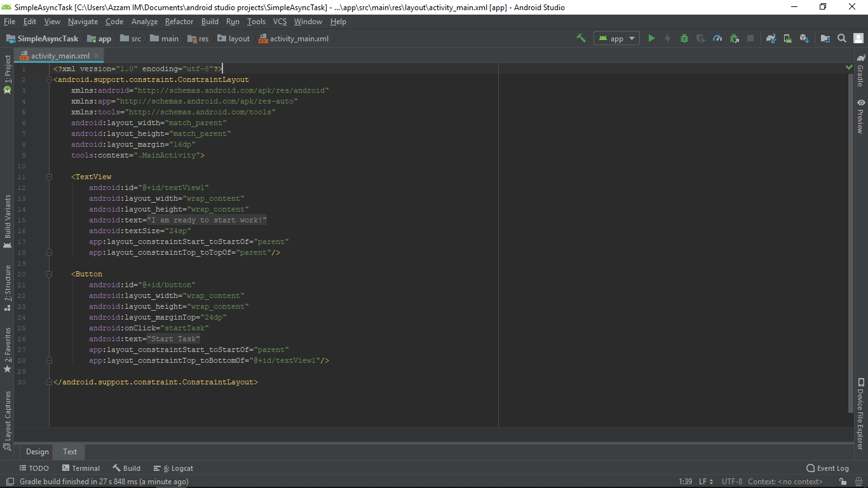868x488 pixels.
Task: Click the UTF-8 encoding selector
Action: [732, 482]
